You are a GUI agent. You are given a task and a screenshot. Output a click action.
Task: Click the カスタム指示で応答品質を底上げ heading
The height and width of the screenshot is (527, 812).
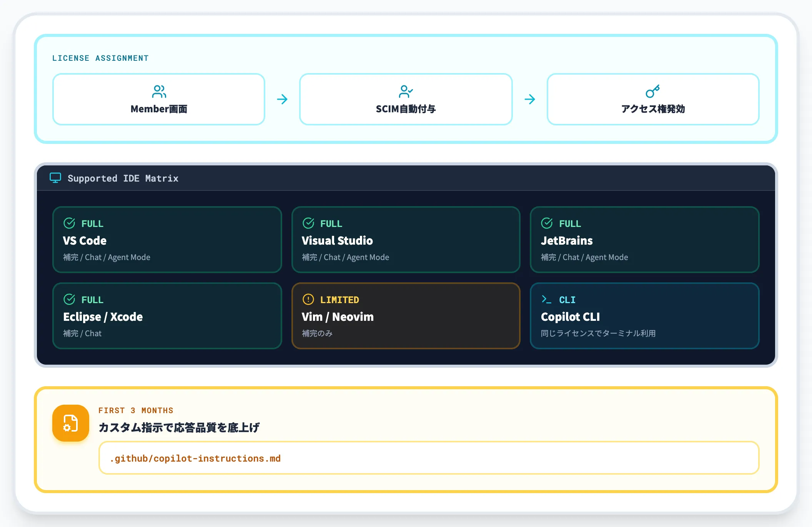(179, 428)
